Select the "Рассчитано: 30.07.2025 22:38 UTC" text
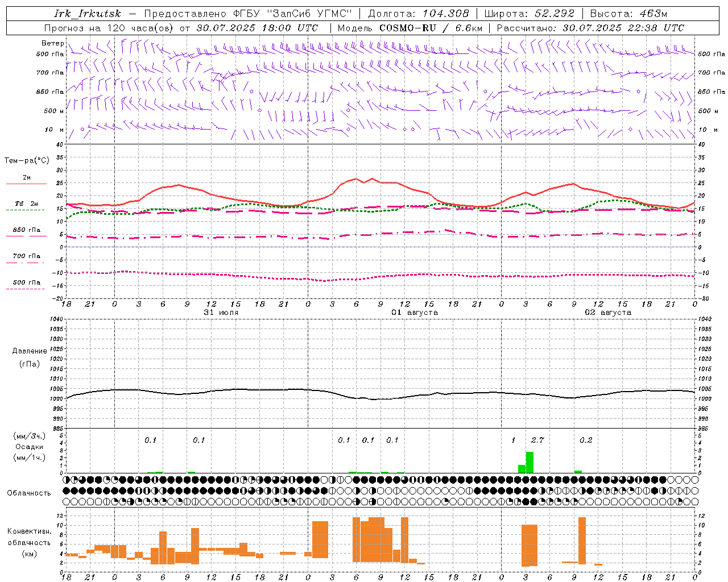Viewport: 728px width, 582px height. [x=590, y=28]
